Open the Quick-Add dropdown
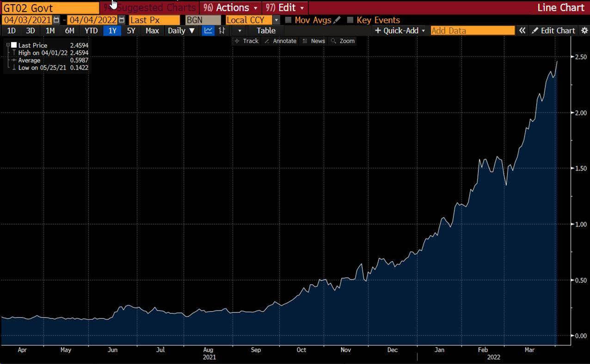Screen dimensions: 590x364 [x=399, y=31]
